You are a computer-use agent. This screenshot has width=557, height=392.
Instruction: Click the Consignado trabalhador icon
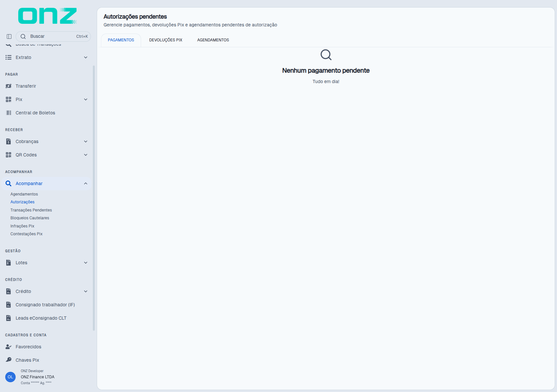(x=8, y=305)
